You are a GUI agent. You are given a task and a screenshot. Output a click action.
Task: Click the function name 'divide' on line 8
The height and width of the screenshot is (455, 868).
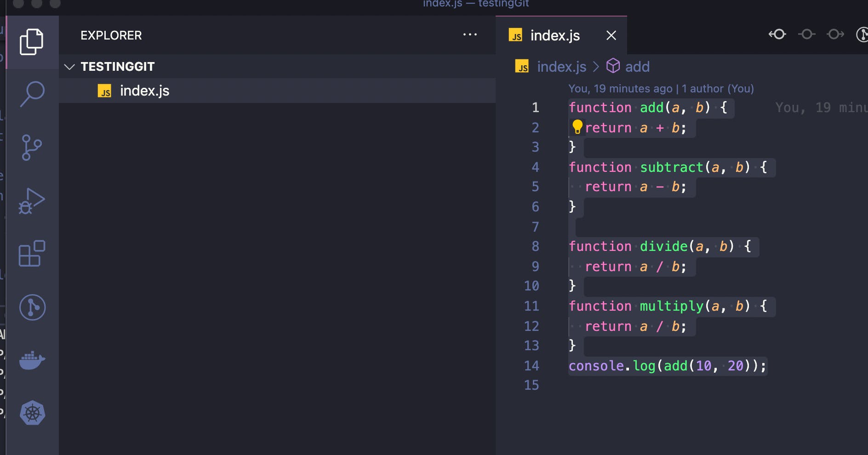664,246
